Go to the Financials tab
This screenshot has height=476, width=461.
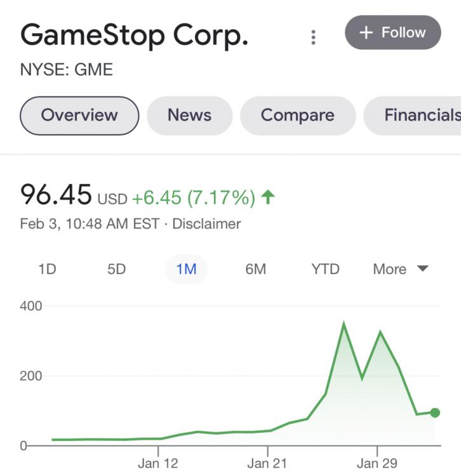pyautogui.click(x=419, y=116)
